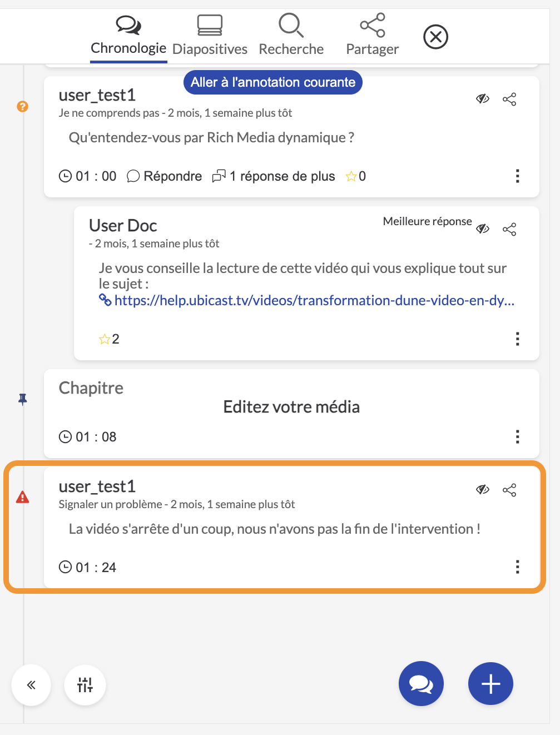560x735 pixels.
Task: Collapse the panel with double chevron button
Action: [x=31, y=684]
